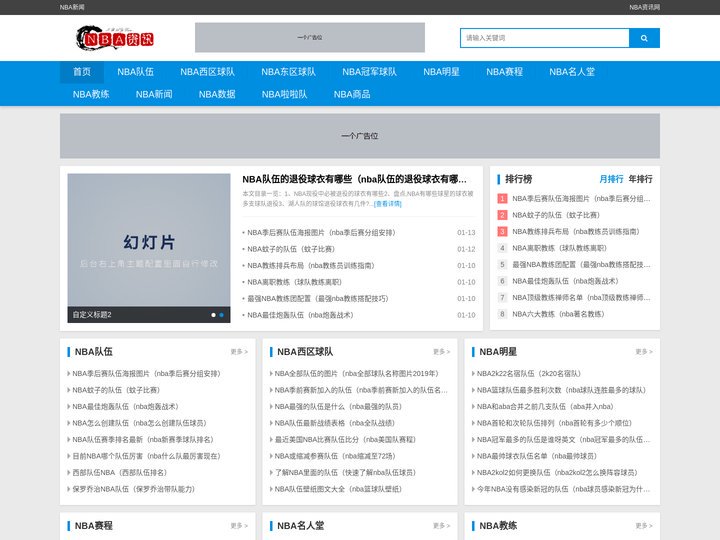720x540 pixels.
Task: Switch to 年排行 ranking tab
Action: tap(640, 179)
